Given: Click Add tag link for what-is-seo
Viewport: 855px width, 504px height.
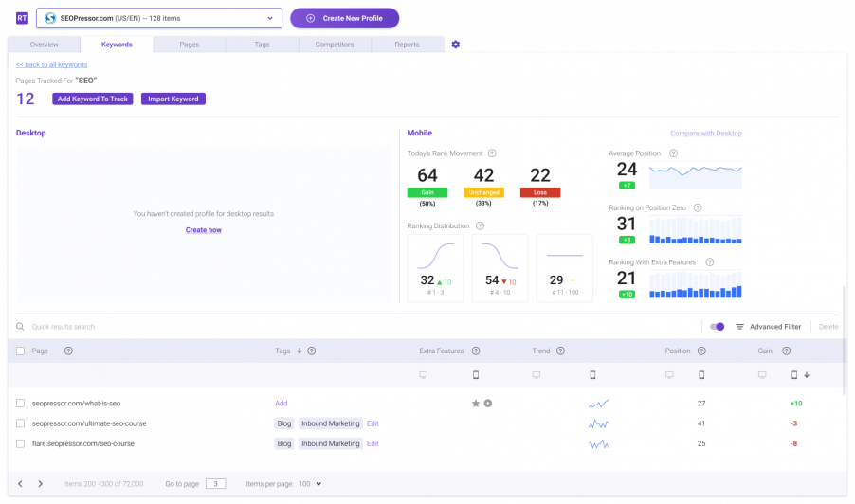Looking at the screenshot, I should pyautogui.click(x=282, y=404).
